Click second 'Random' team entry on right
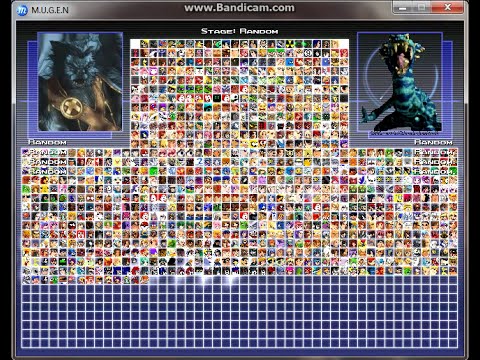The height and width of the screenshot is (360, 480). tap(434, 162)
